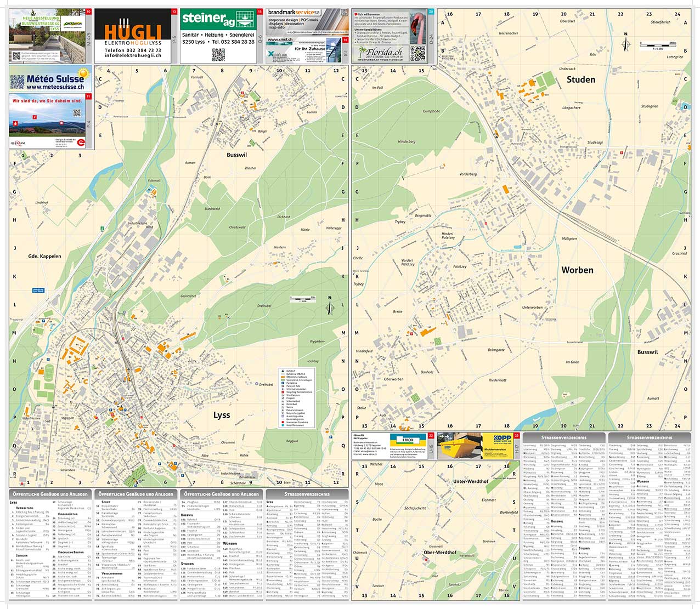This screenshot has width=700, height=609.
Task: Click the "Kirchliche Bauten" heading in the list
Action: (x=71, y=552)
